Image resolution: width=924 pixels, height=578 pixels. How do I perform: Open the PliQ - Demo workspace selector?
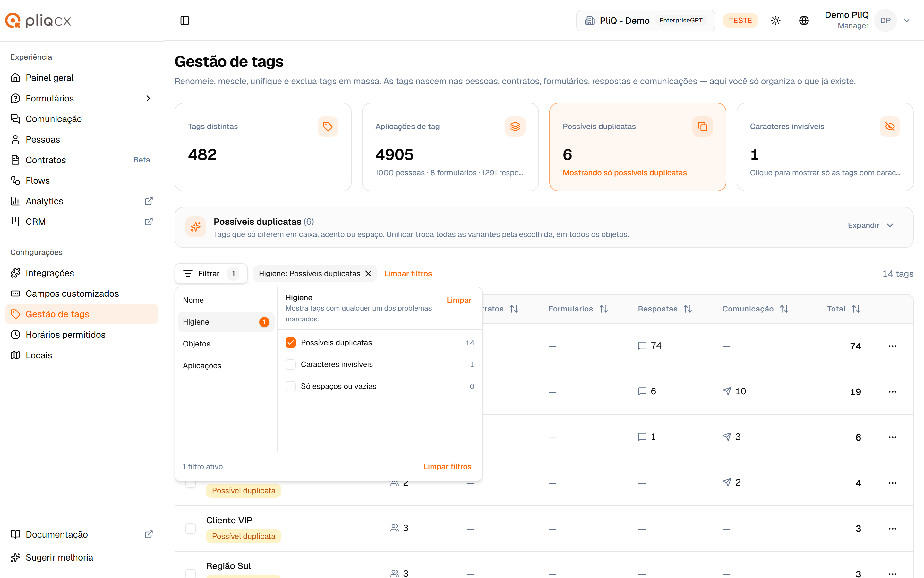tap(645, 21)
